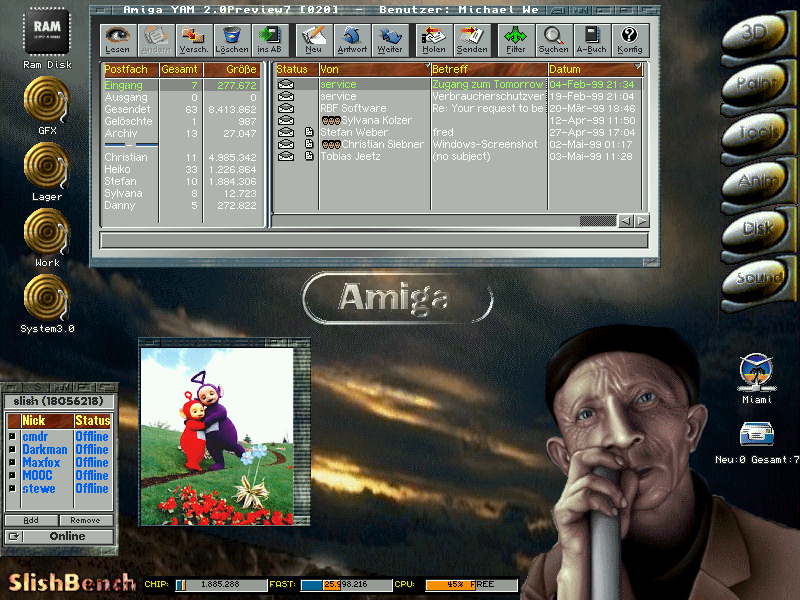800x600 pixels.
Task: Fetch mail with the Holen icon
Action: coord(433,39)
